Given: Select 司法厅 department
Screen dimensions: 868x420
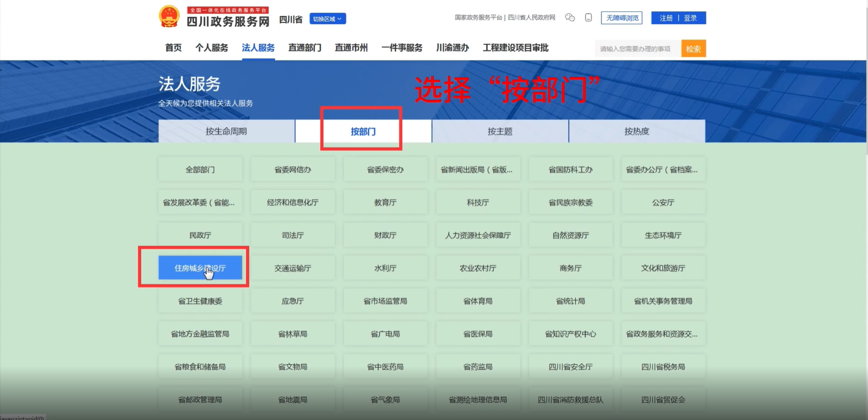Looking at the screenshot, I should tap(293, 235).
